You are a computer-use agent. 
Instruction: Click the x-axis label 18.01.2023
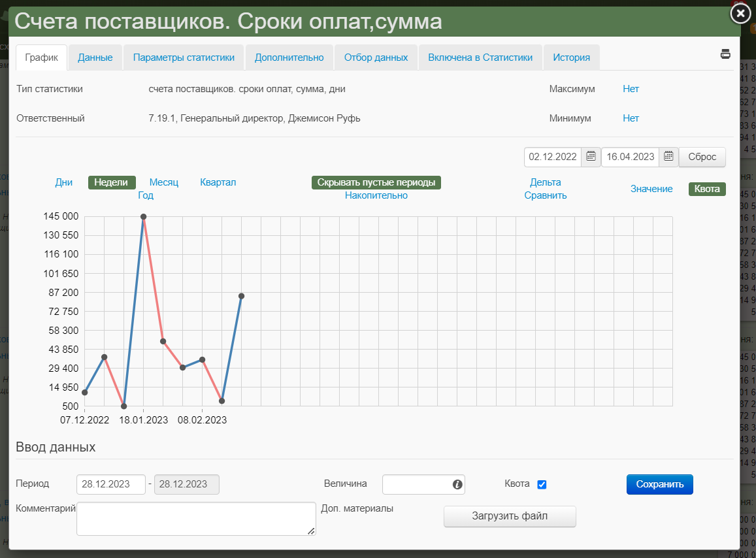(144, 420)
